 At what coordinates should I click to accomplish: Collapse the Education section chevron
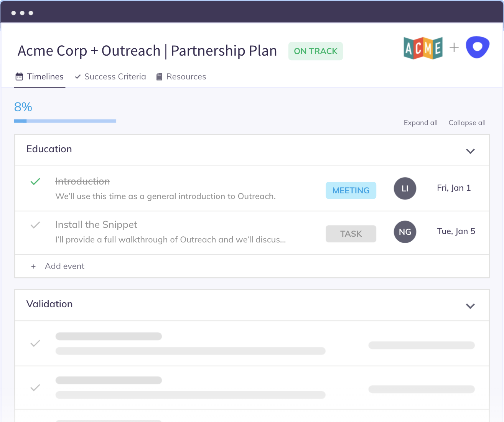point(470,151)
